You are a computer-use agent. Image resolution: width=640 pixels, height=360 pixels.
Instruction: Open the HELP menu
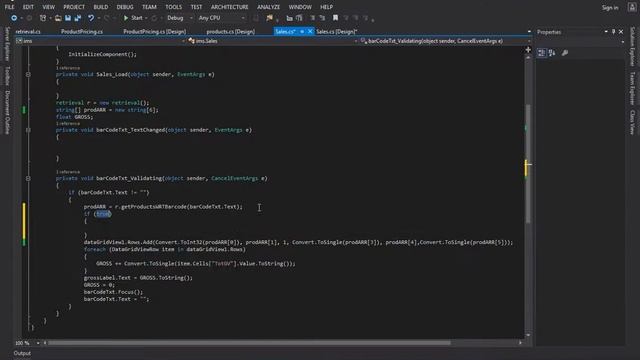[x=326, y=7]
